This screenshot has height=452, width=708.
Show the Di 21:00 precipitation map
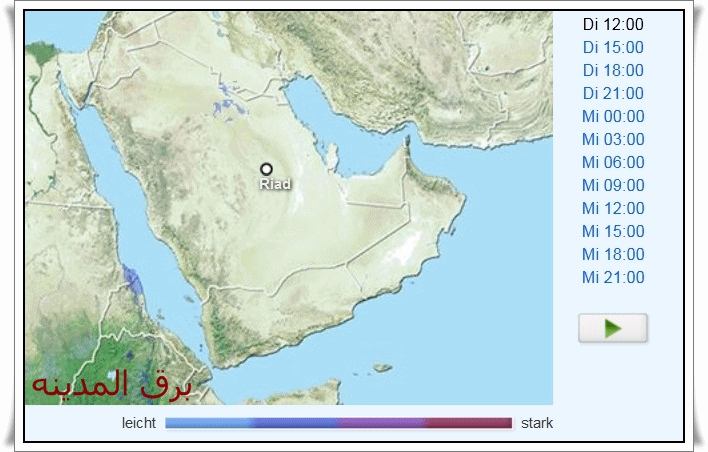coord(613,93)
